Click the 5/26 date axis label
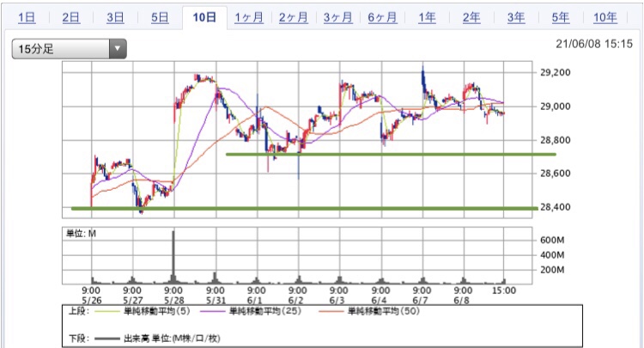Viewport: 644px width, 348px height. pyautogui.click(x=91, y=301)
